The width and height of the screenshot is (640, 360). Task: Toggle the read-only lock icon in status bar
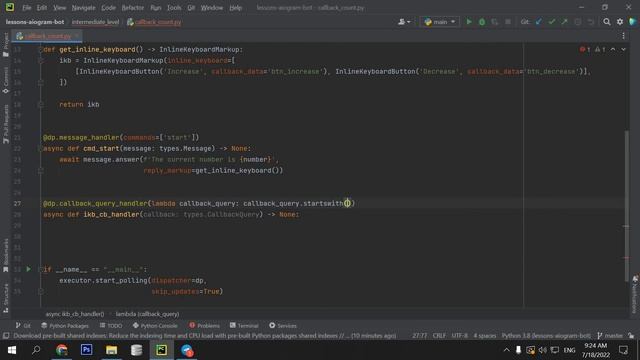click(631, 336)
